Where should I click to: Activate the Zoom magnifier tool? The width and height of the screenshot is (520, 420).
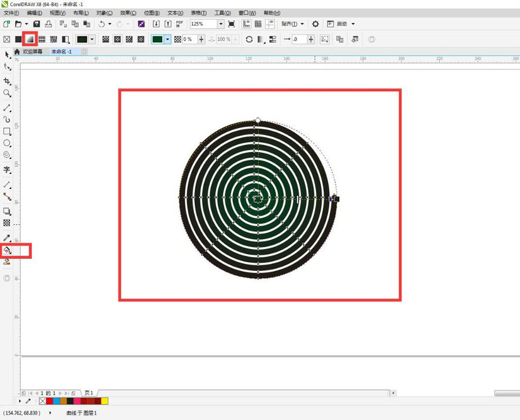7,93
